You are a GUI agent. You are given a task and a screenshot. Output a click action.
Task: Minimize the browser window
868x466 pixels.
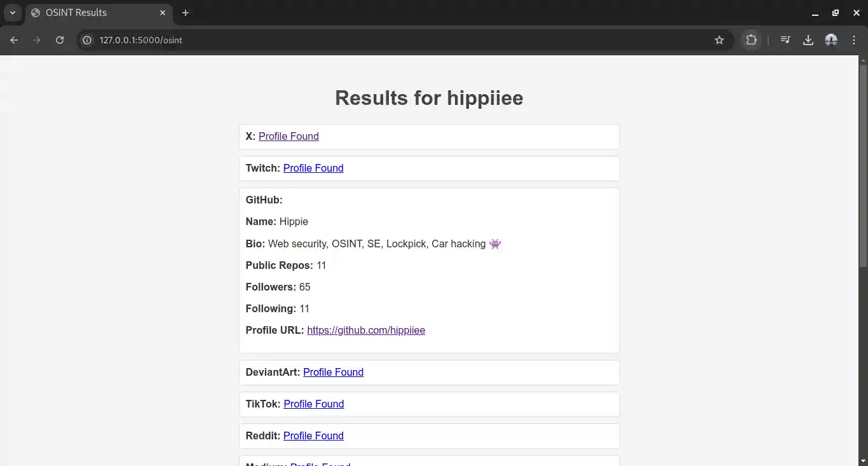pyautogui.click(x=815, y=13)
